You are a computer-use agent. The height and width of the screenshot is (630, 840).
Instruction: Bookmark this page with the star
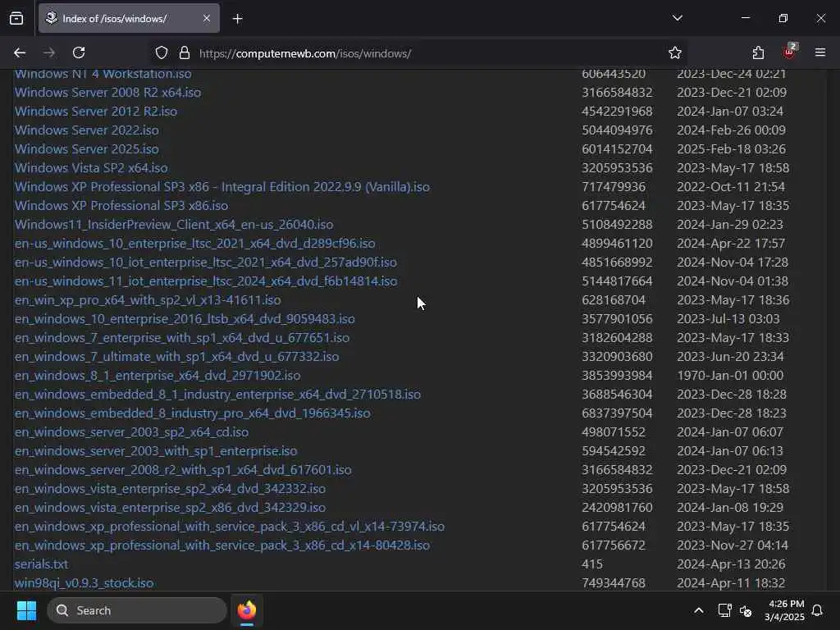(674, 53)
